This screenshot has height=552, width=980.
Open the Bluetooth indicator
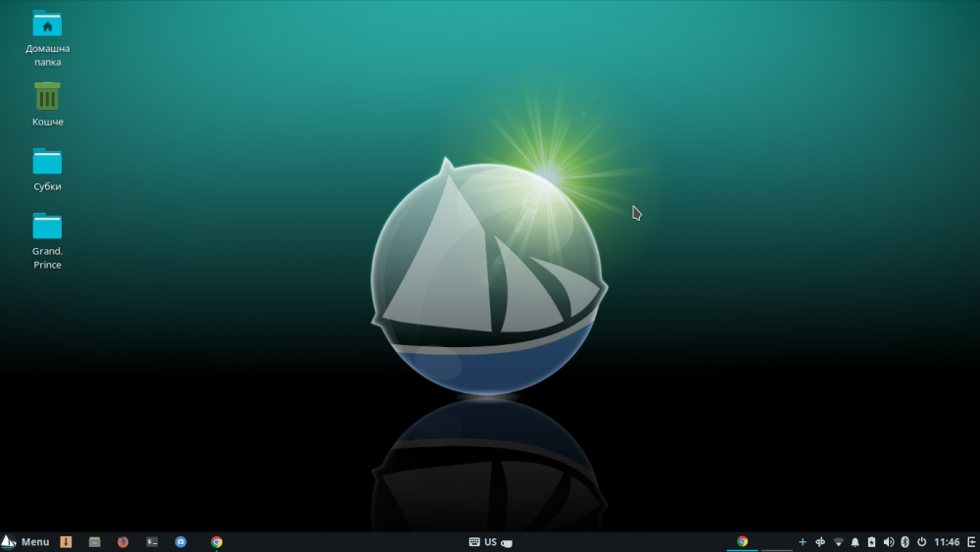pyautogui.click(x=905, y=542)
